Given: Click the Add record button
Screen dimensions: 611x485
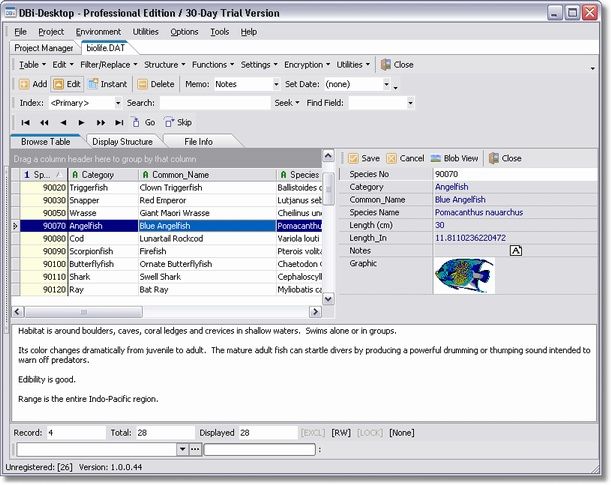Looking at the screenshot, I should tap(33, 84).
